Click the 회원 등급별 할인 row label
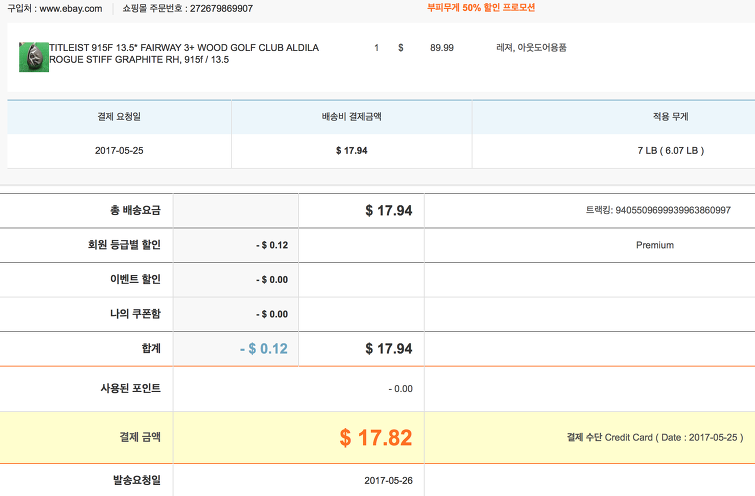Viewport: 755px width, 496px height. pos(124,245)
